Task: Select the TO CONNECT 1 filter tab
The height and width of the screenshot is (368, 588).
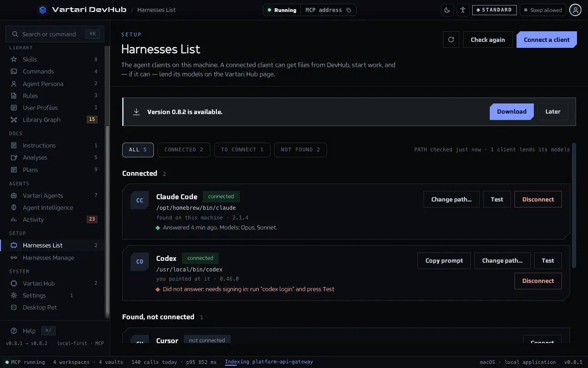Action: 242,149
